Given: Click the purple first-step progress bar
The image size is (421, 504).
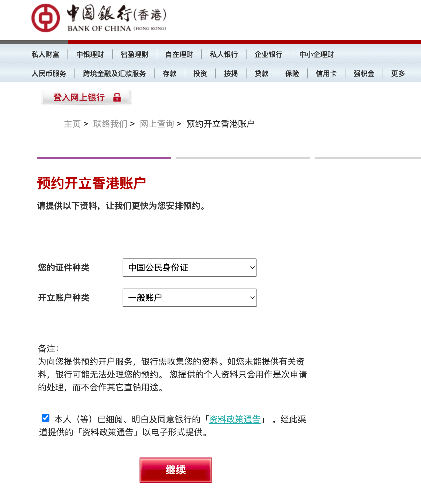Looking at the screenshot, I should click(x=104, y=158).
